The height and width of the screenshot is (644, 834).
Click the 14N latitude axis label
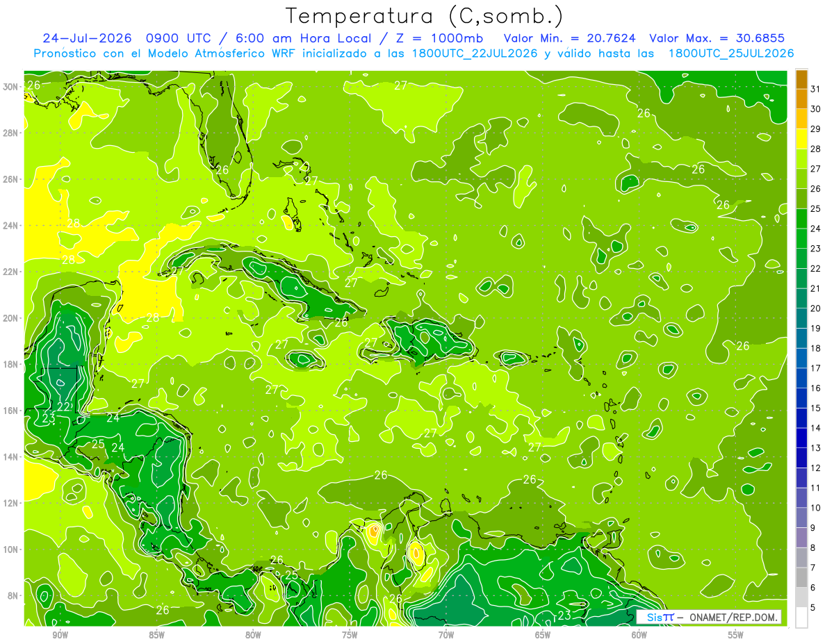(10, 456)
